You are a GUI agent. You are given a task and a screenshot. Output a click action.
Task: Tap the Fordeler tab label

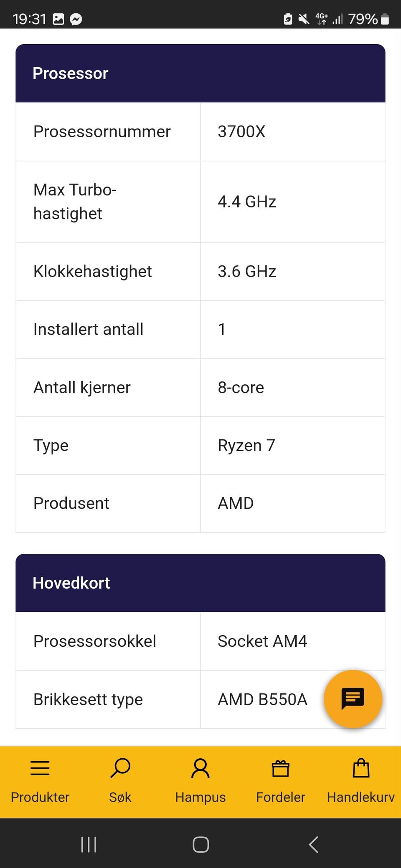[x=280, y=797]
